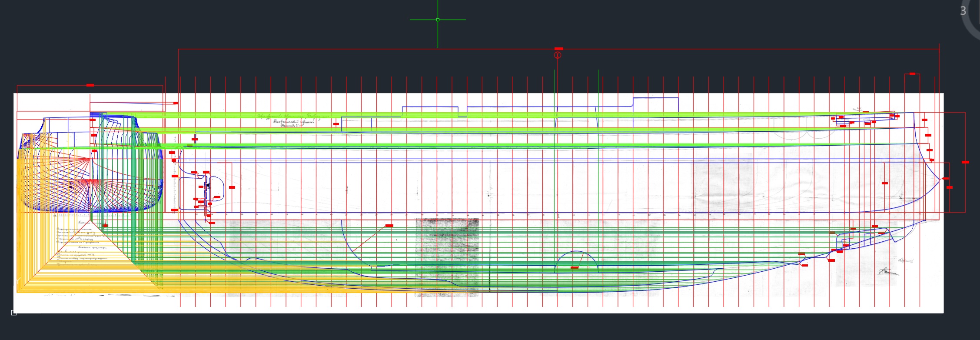Viewport: 980px width, 340px height.
Task: Select the red circled number 1 marker
Action: pyautogui.click(x=558, y=55)
